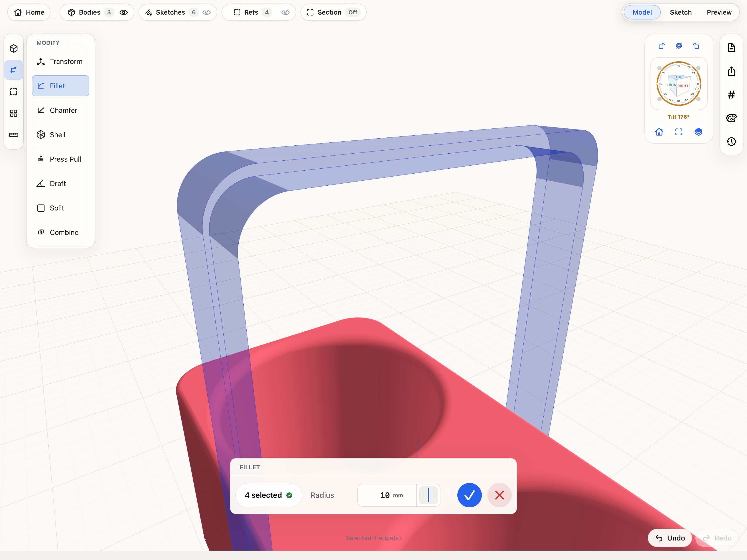This screenshot has width=747, height=560.
Task: Open the document icon in right toolbar
Action: tap(731, 48)
